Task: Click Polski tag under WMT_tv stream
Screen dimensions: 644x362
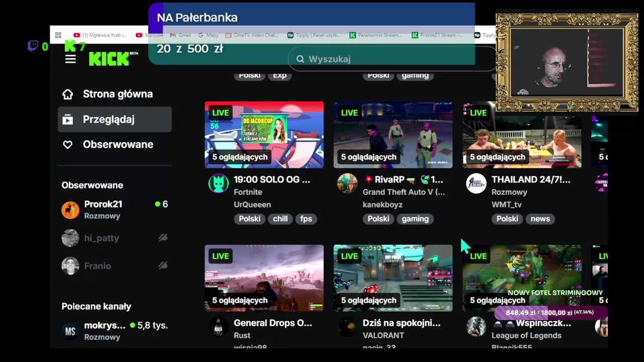Action: coord(507,219)
